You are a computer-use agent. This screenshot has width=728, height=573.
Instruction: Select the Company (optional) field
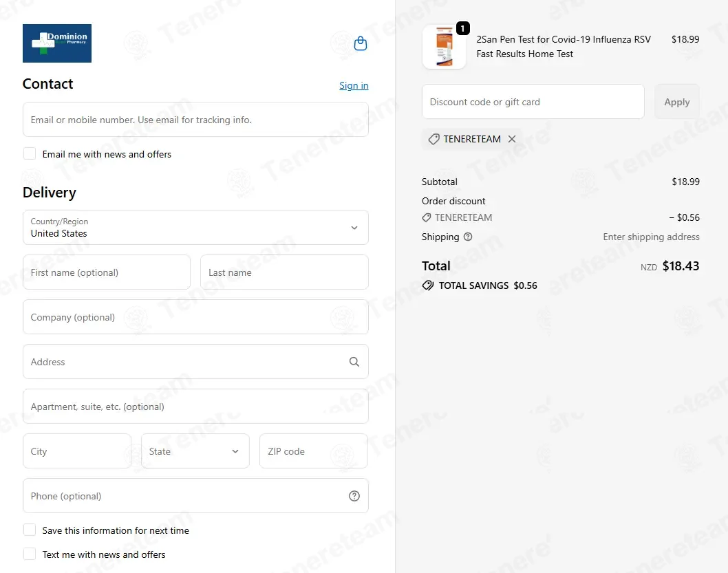tap(195, 317)
